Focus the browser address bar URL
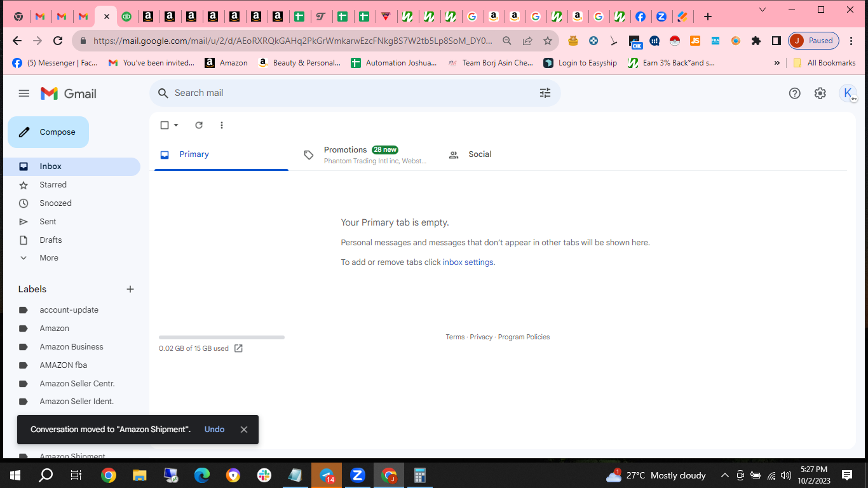868x488 pixels. coord(292,41)
